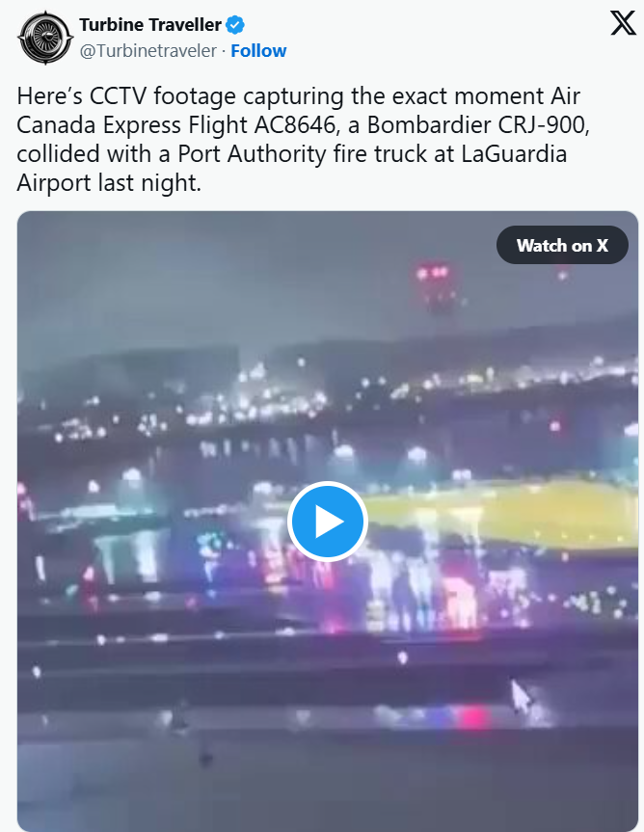
Task: Click the Turbine Traveller display name
Action: [x=150, y=25]
